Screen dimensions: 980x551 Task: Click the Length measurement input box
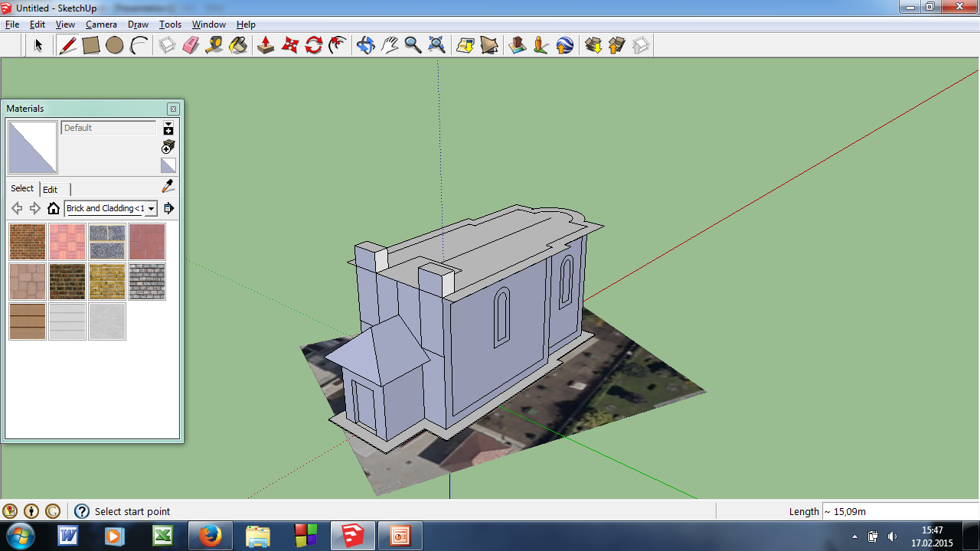pyautogui.click(x=900, y=511)
